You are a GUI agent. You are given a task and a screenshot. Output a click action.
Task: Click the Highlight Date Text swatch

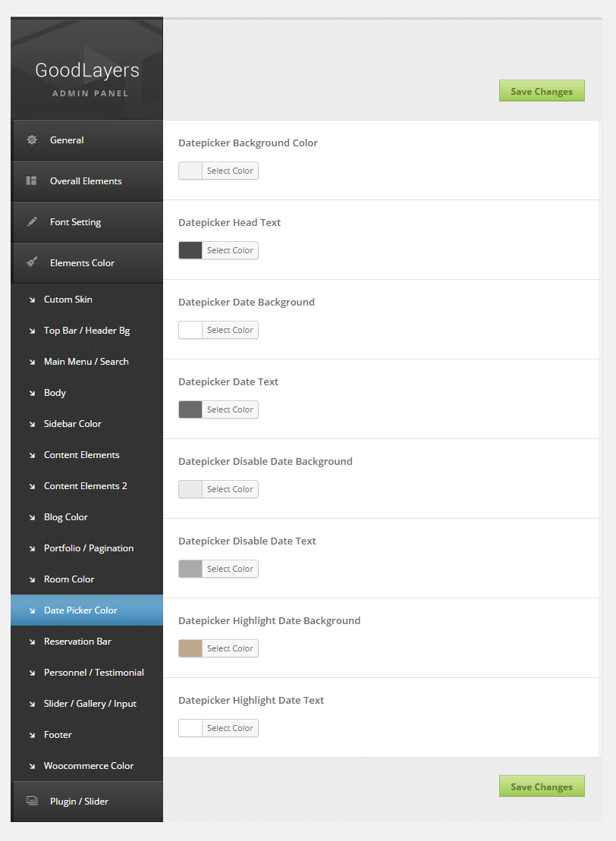(x=190, y=728)
